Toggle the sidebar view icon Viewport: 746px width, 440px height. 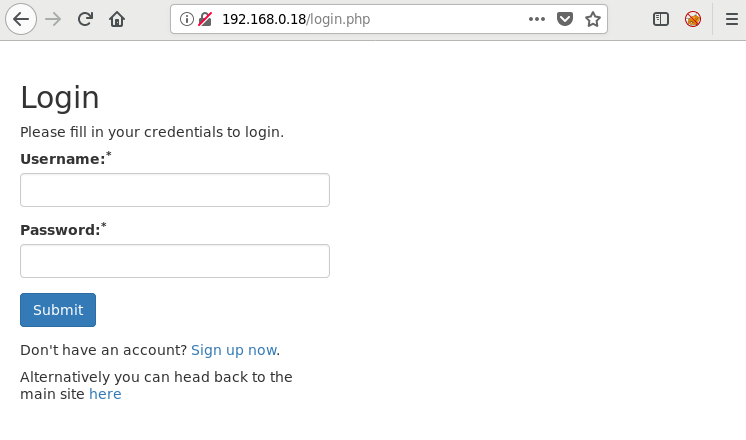point(661,19)
